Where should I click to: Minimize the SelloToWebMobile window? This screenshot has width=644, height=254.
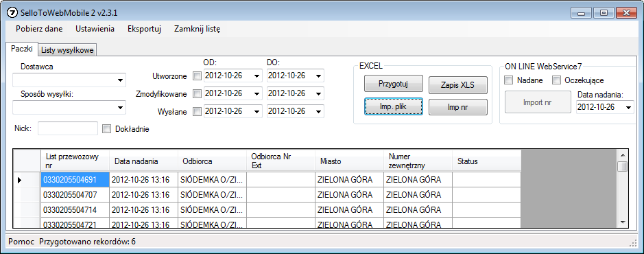pos(582,13)
